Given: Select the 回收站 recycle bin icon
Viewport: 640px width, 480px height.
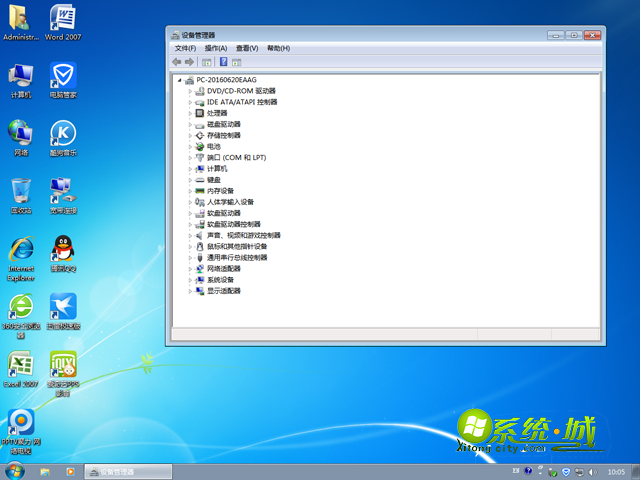Looking at the screenshot, I should pos(21,196).
